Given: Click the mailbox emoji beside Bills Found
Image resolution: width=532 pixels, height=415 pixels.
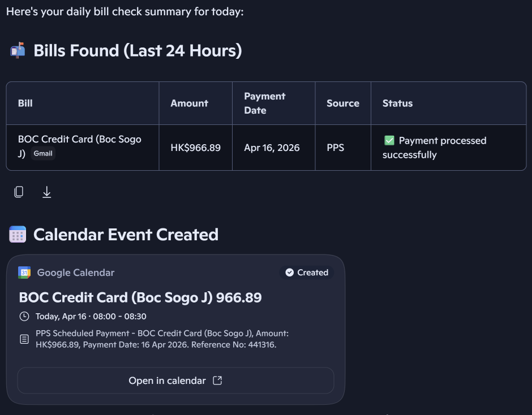Looking at the screenshot, I should [18, 51].
